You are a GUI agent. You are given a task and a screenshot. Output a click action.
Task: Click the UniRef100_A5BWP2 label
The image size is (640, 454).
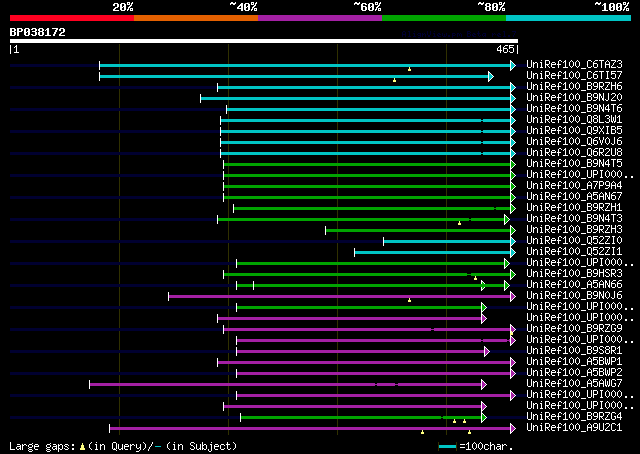point(574,373)
